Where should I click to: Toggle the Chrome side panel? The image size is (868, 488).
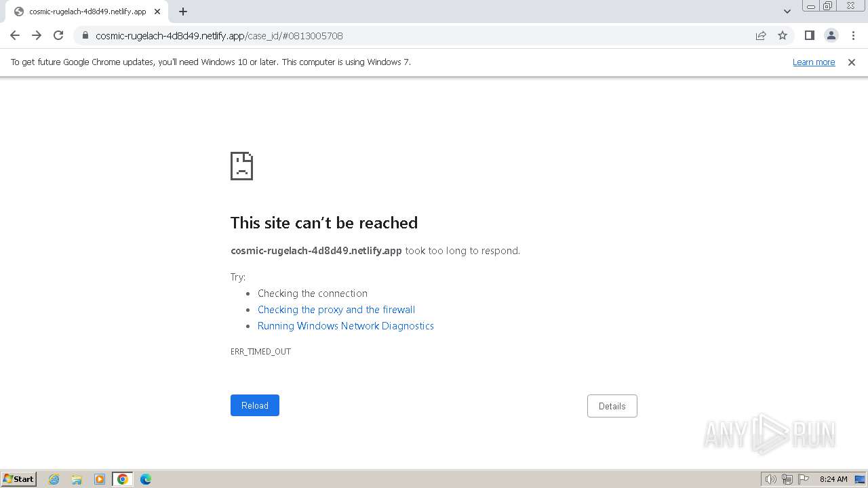pyautogui.click(x=809, y=35)
